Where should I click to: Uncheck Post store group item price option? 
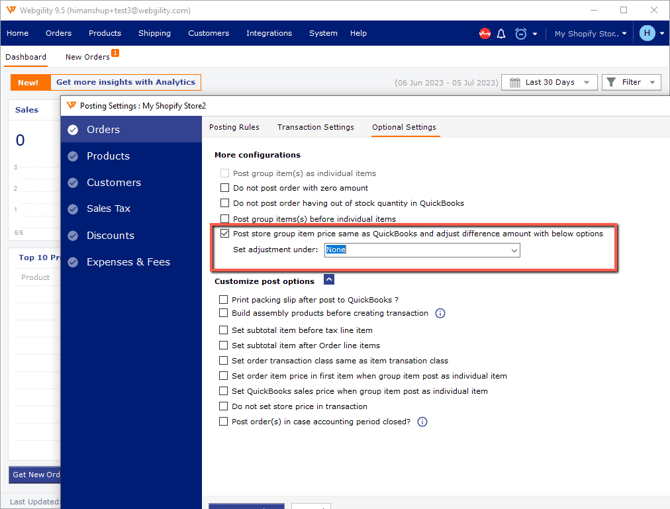224,234
